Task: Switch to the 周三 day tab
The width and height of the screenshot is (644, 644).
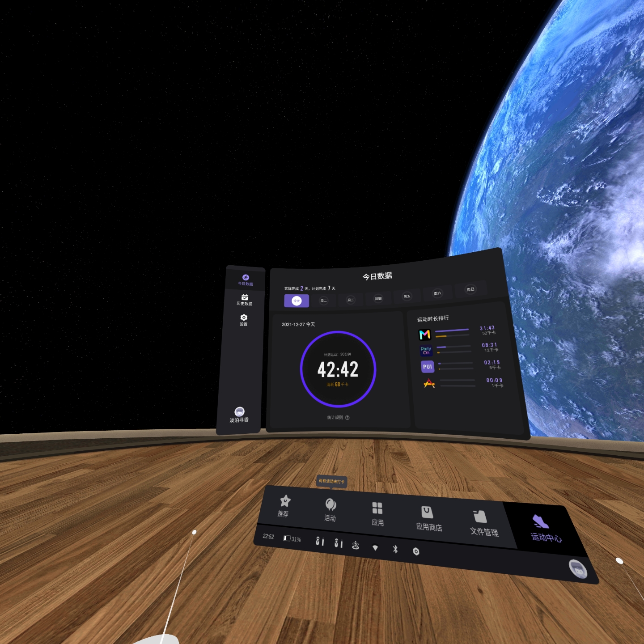Action: point(351,300)
